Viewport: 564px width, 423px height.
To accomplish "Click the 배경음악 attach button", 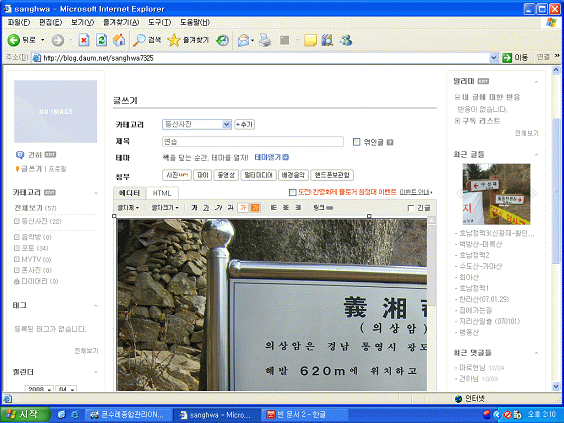I will point(293,175).
